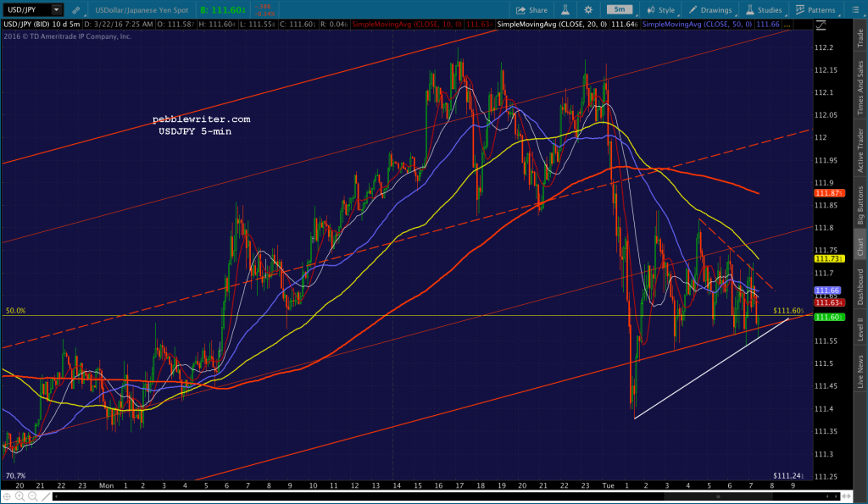Click the Share button
This screenshot has width=868, height=504.
click(x=531, y=10)
